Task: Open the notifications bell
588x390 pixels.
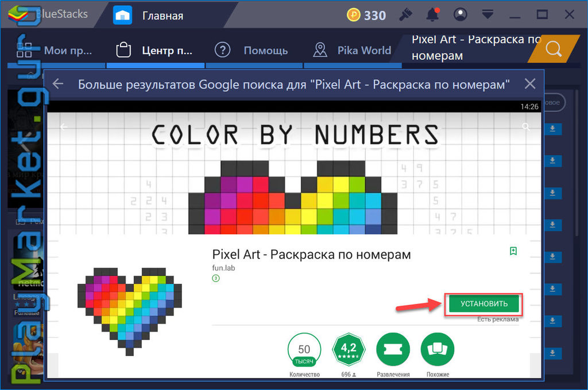Action: (x=432, y=14)
